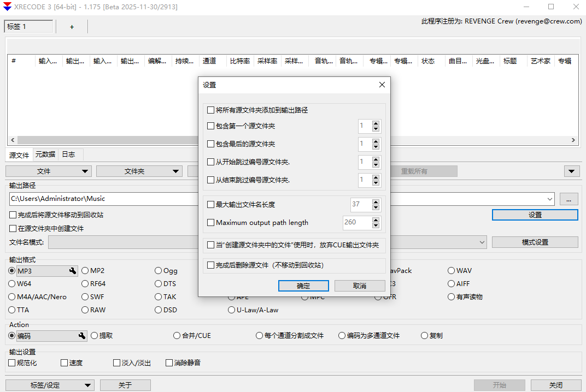Enable Maximum output path length option
The width and height of the screenshot is (586, 392).
click(x=210, y=222)
